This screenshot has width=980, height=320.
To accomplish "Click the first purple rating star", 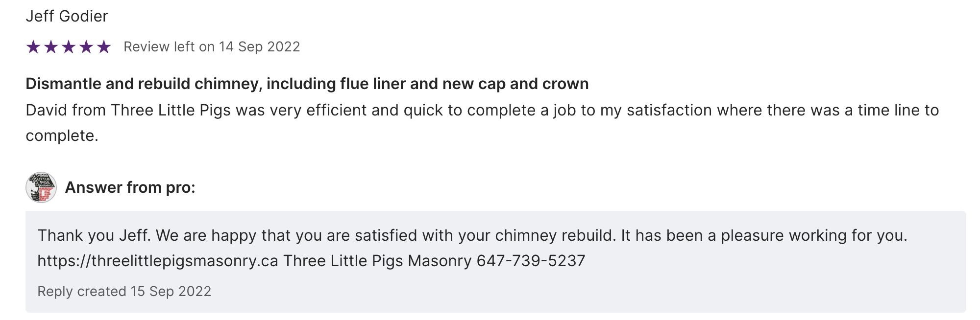I will click(x=33, y=47).
